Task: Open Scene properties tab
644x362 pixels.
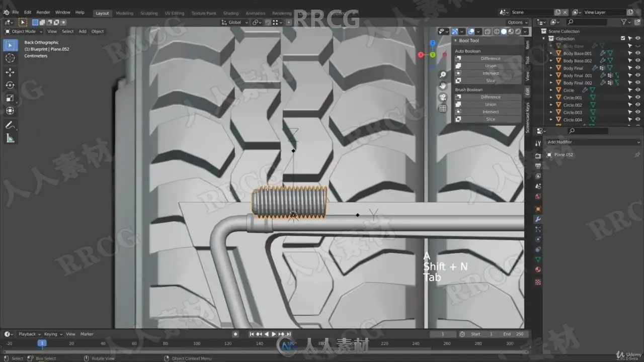Action: click(538, 186)
